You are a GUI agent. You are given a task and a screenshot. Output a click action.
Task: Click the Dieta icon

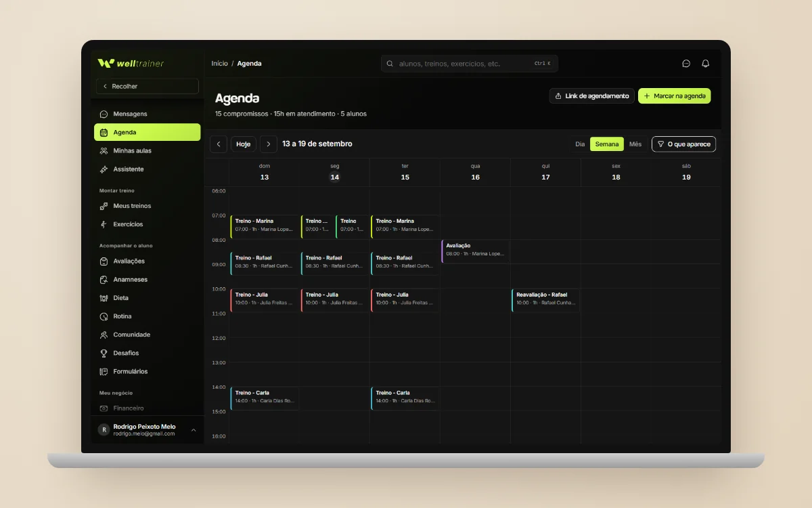click(x=104, y=298)
